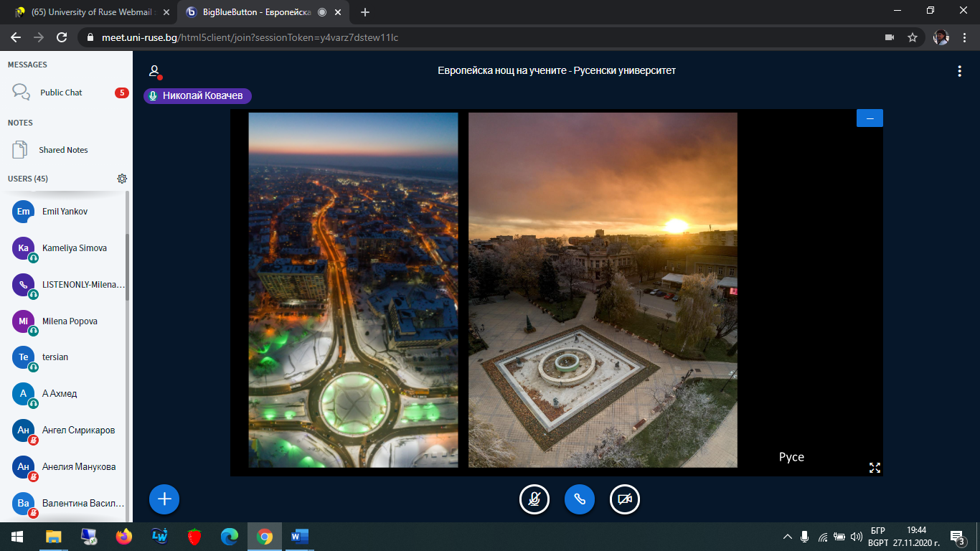Screen dimensions: 980x551
Task: Toggle webcam sharing
Action: pyautogui.click(x=625, y=499)
